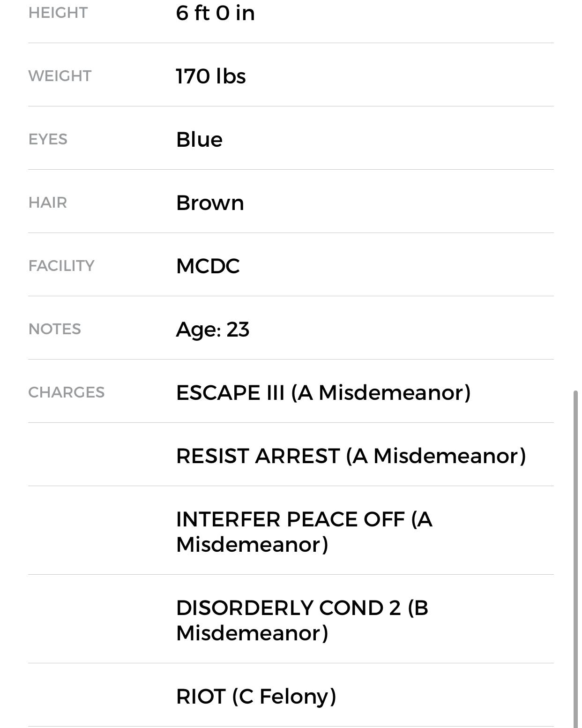Image resolution: width=582 pixels, height=728 pixels.
Task: Tap the 'Blue' eye color value
Action: tap(199, 140)
